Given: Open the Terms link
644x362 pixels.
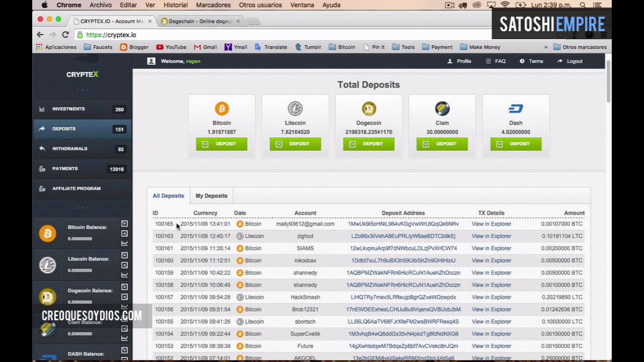Looking at the screenshot, I should point(531,61).
